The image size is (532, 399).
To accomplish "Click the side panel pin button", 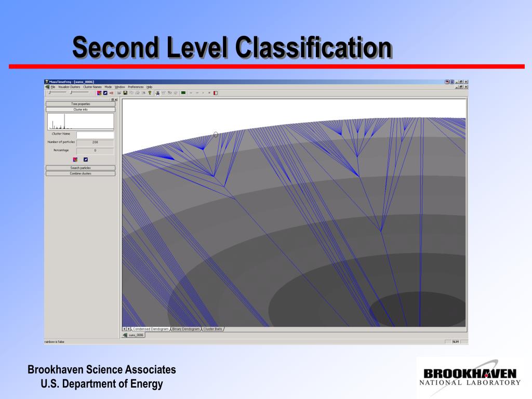I will [112, 99].
